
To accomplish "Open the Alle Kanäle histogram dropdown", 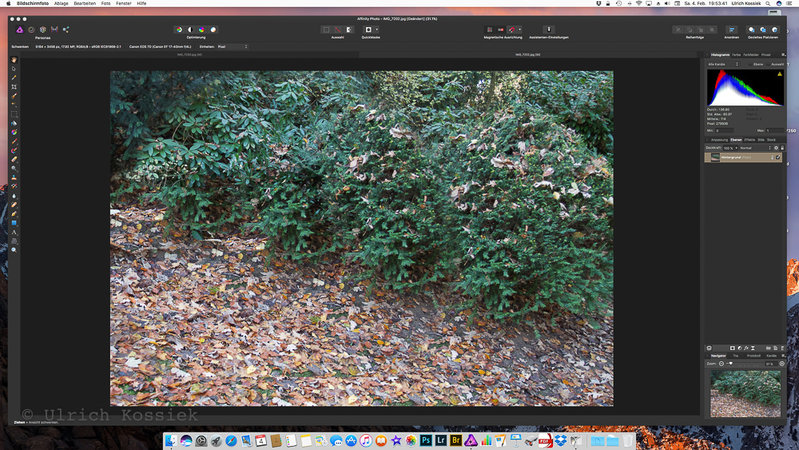I will 721,63.
